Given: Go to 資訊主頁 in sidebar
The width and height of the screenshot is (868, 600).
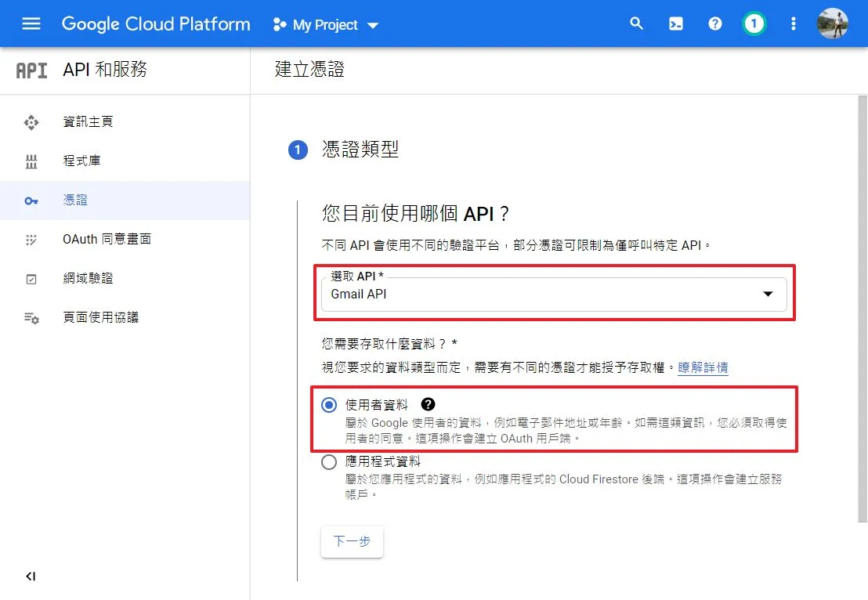Looking at the screenshot, I should (88, 121).
